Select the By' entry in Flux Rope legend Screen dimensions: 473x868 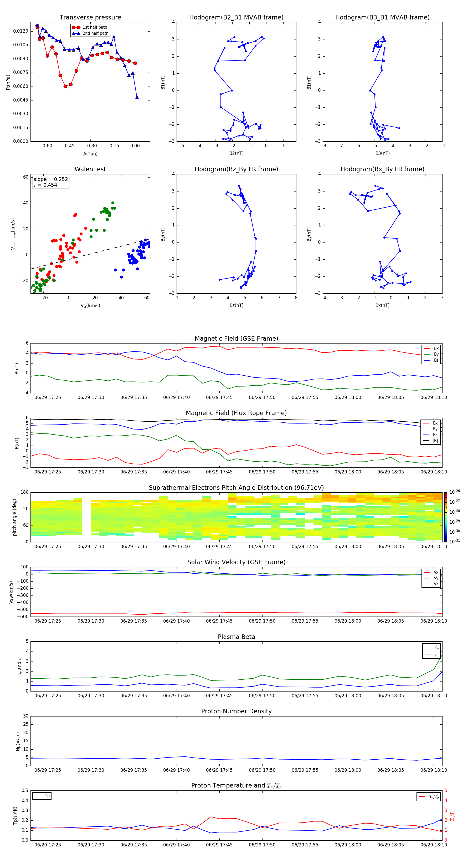coord(431,429)
